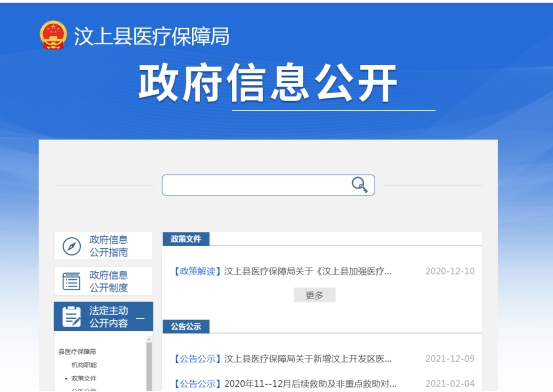Select 机构职能 in the sidebar tree
This screenshot has height=392, width=553.
tap(84, 365)
